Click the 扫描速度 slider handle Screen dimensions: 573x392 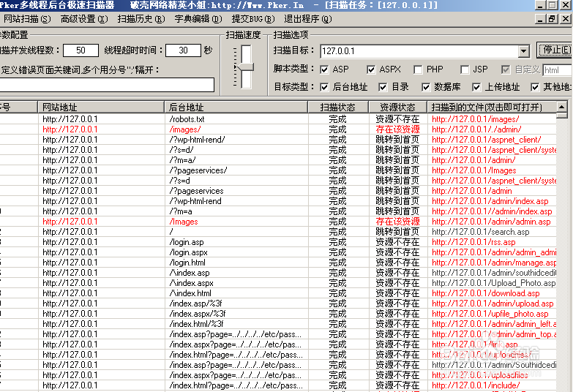246,67
